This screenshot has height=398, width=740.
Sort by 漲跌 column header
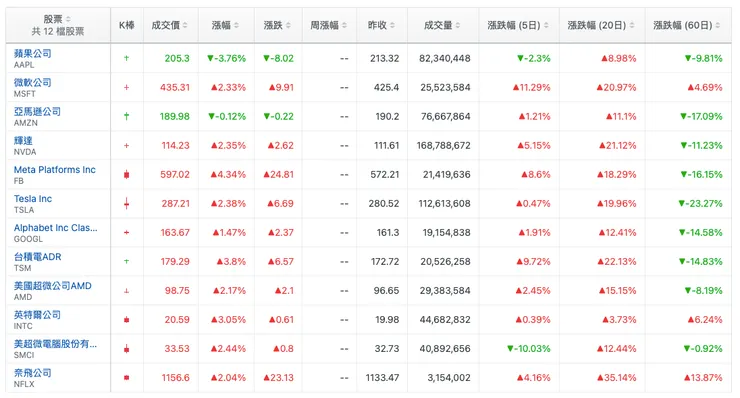(277, 25)
